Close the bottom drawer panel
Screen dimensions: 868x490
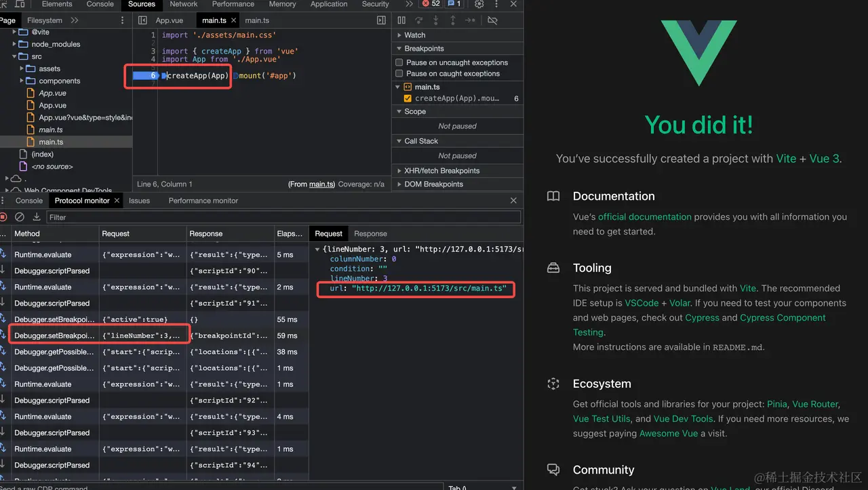point(513,201)
